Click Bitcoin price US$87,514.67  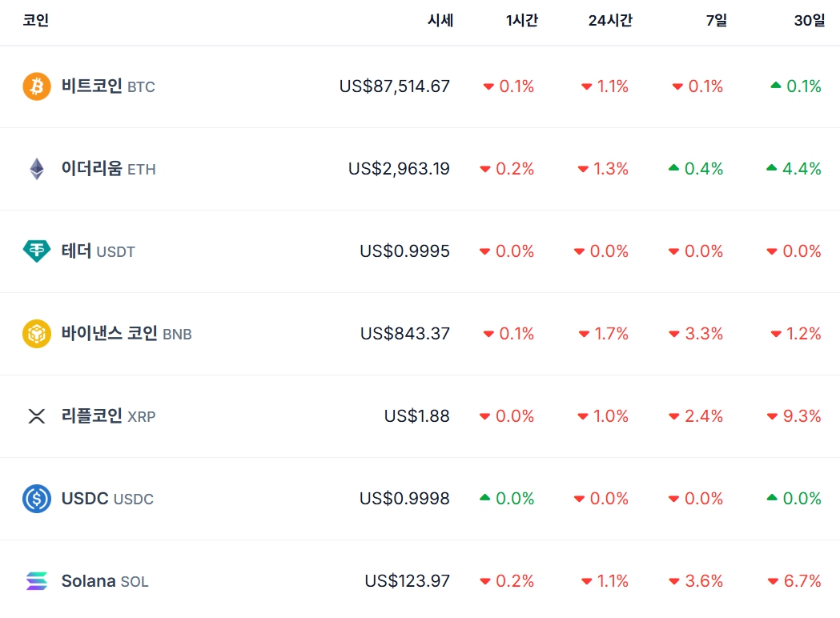click(x=395, y=86)
